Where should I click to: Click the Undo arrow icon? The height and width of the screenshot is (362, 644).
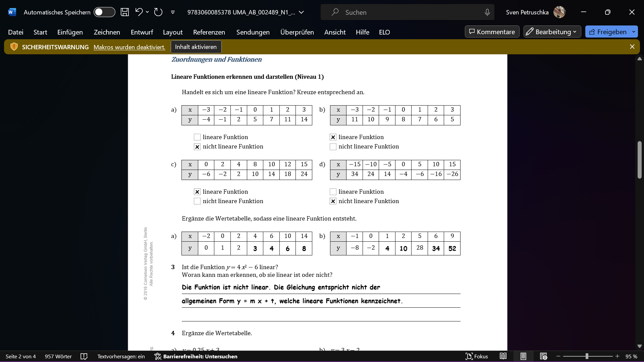[x=139, y=12]
